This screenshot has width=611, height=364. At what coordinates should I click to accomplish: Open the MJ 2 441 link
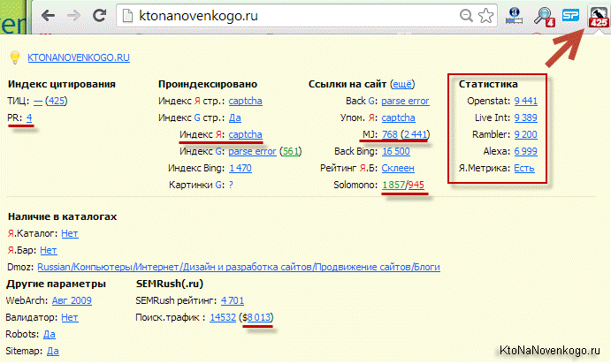pos(416,134)
